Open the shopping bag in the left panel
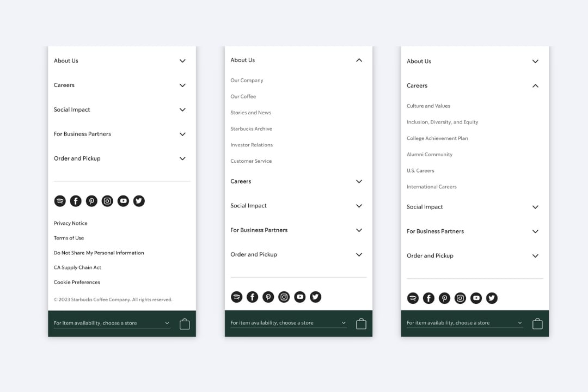588x392 pixels. coord(185,324)
